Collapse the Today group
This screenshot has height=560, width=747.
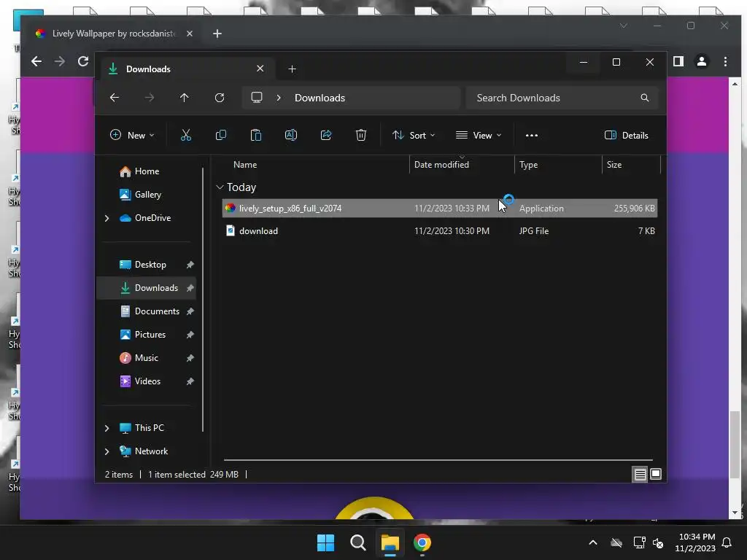[220, 187]
